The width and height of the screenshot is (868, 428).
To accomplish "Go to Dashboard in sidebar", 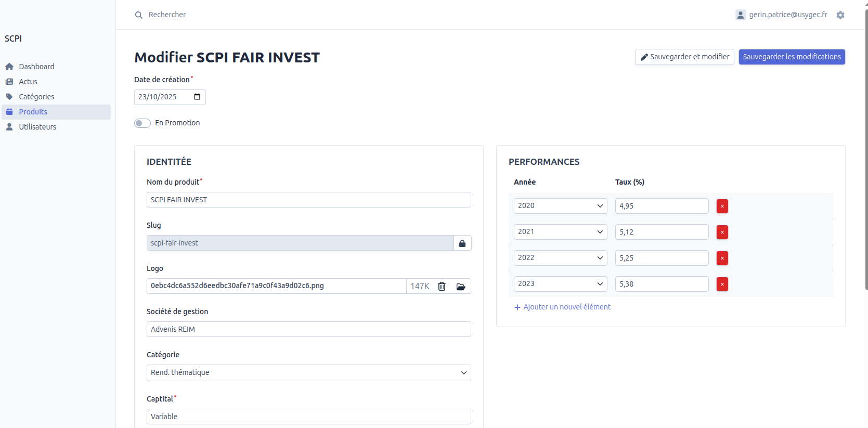I will pos(36,67).
